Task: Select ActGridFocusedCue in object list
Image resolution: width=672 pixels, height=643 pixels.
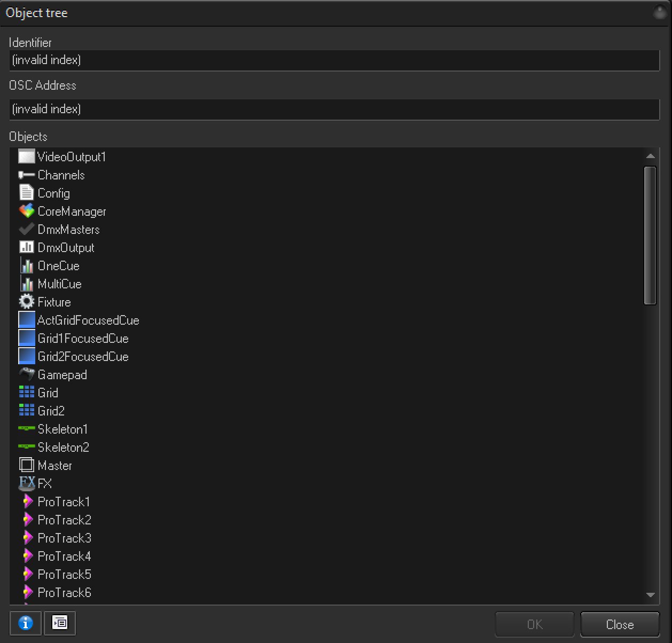Action: pos(88,320)
